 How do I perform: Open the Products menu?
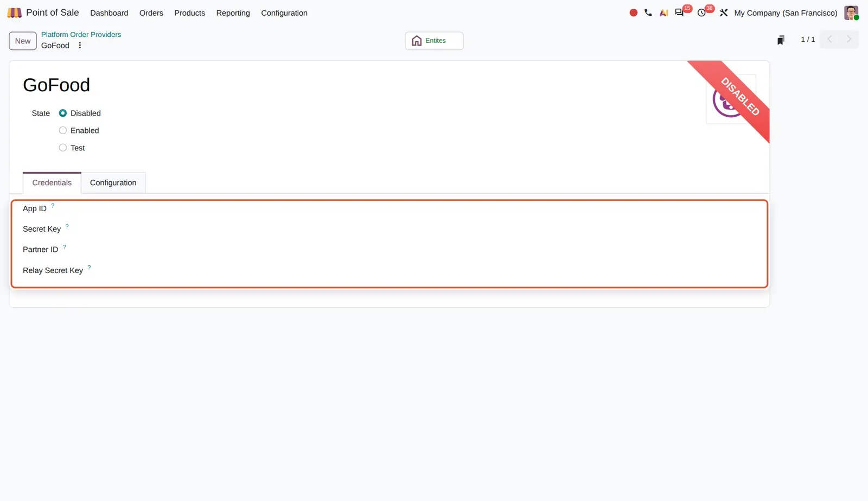point(190,13)
